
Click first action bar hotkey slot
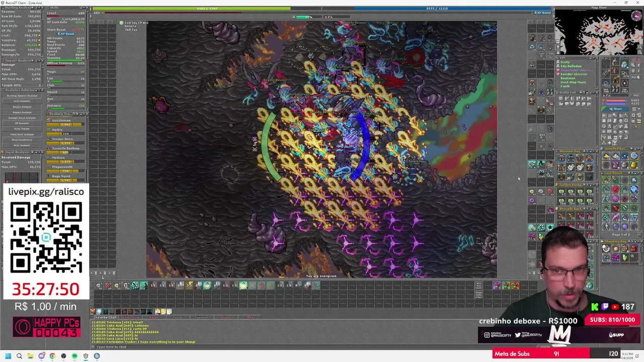click(x=99, y=286)
